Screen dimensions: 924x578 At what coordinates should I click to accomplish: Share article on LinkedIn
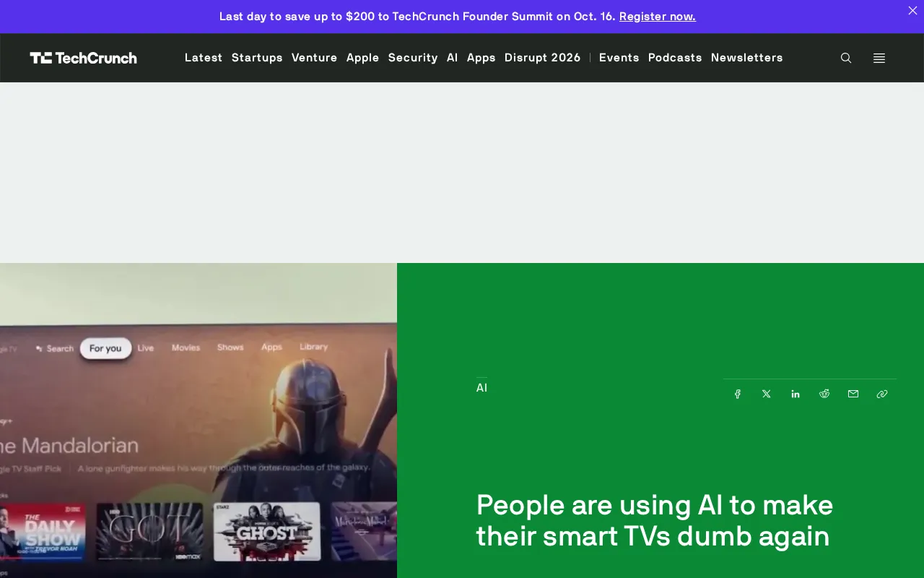point(796,394)
